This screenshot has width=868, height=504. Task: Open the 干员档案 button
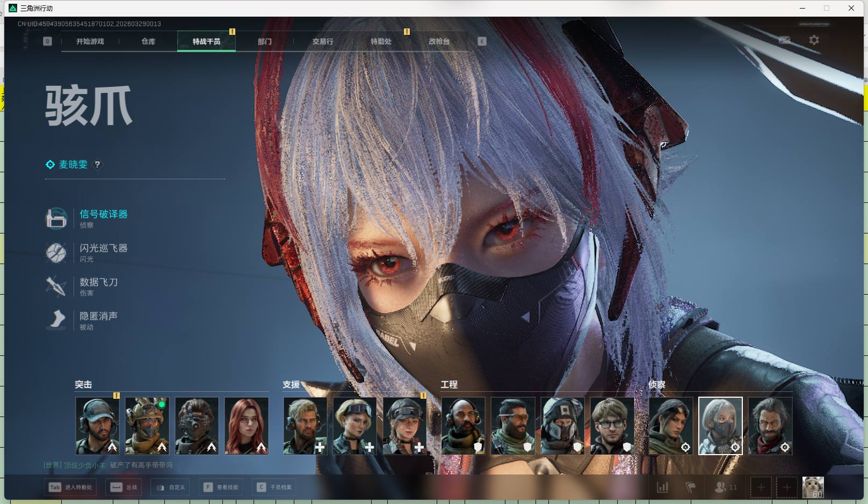click(274, 487)
